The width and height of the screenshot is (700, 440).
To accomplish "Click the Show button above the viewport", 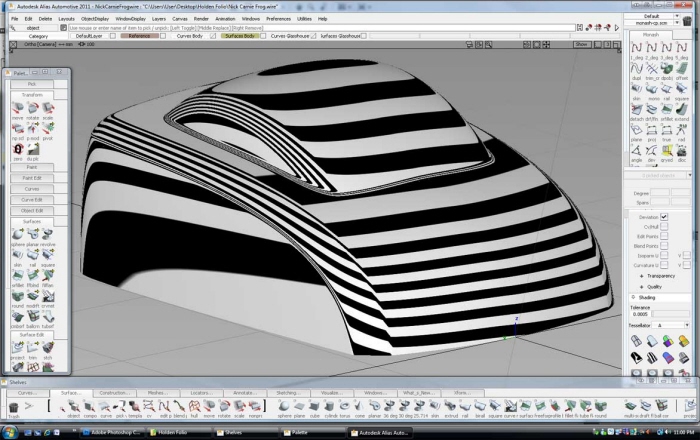I will tap(582, 44).
